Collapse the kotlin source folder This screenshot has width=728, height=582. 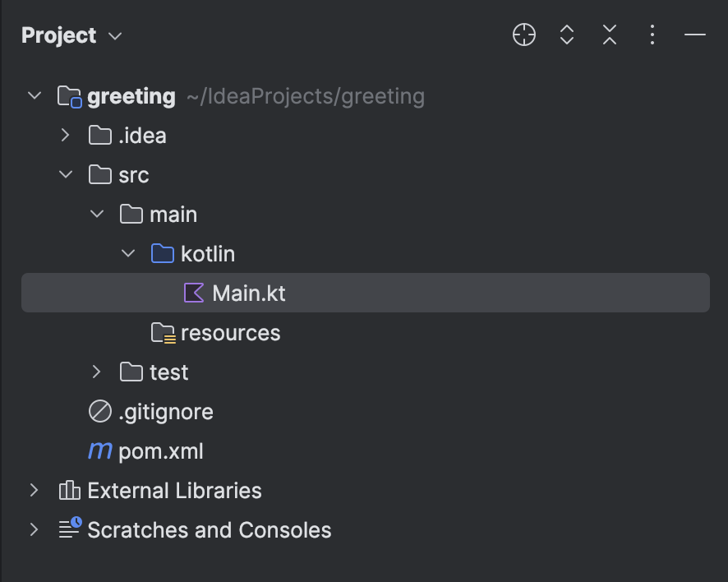[128, 254]
